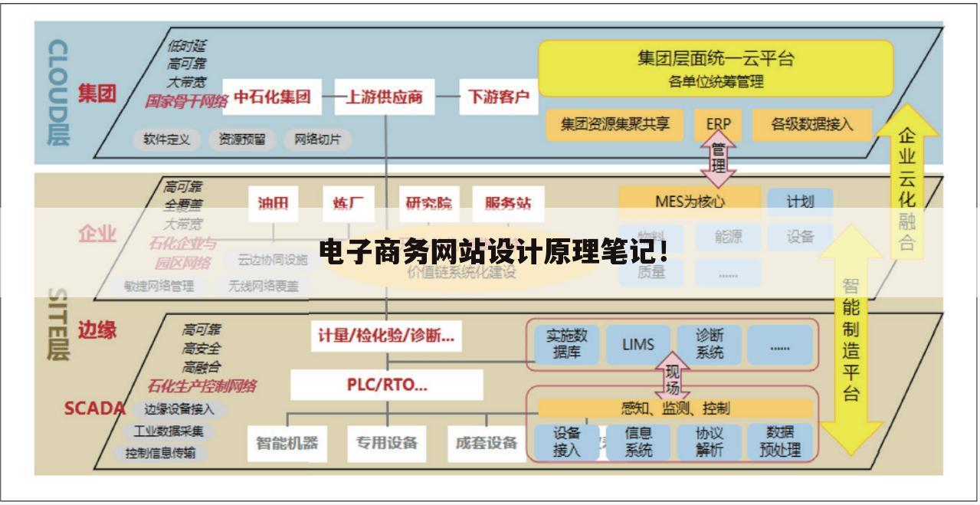The height and width of the screenshot is (505, 980).
Task: Click the red 石化生产控制网络 text
Action: pyautogui.click(x=202, y=385)
